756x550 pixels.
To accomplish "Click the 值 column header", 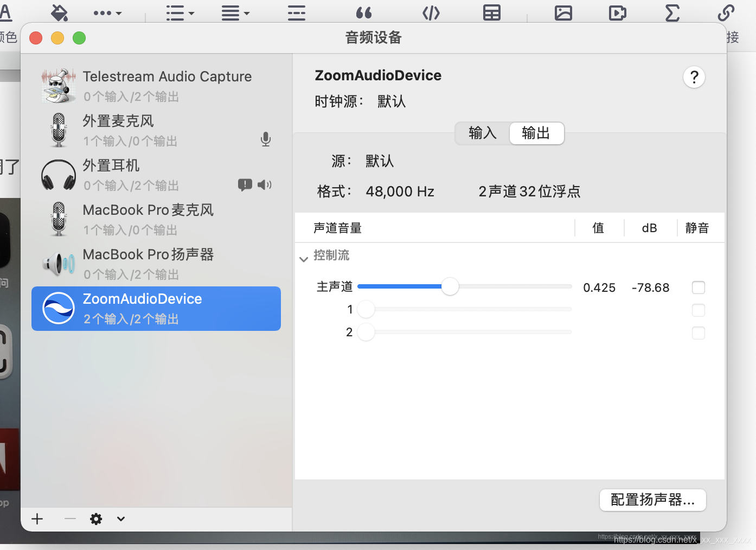I will [598, 228].
